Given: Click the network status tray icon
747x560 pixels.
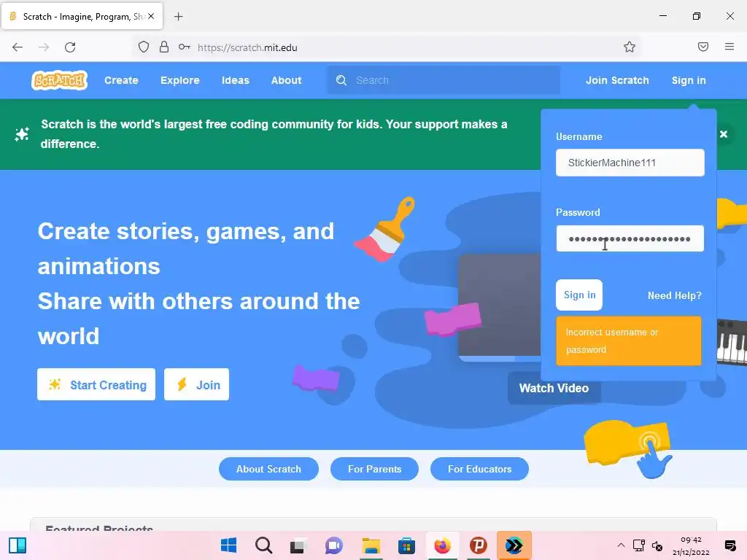Looking at the screenshot, I should click(638, 545).
